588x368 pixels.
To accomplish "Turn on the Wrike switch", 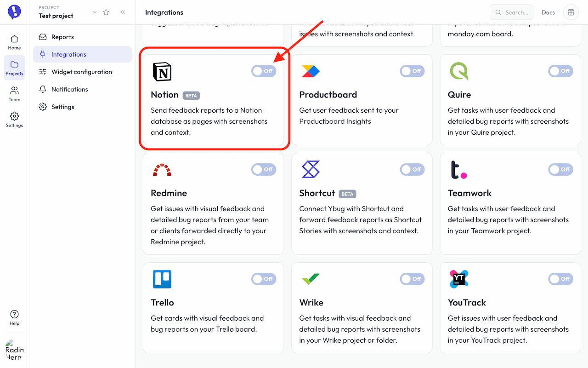I will click(412, 279).
